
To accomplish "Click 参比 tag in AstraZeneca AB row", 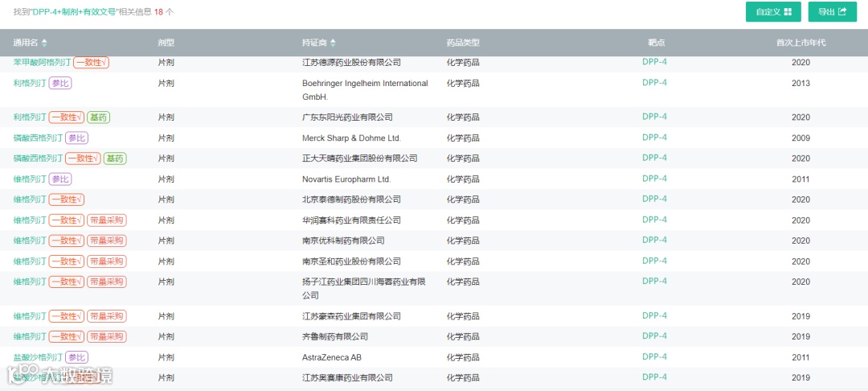I will [x=77, y=357].
